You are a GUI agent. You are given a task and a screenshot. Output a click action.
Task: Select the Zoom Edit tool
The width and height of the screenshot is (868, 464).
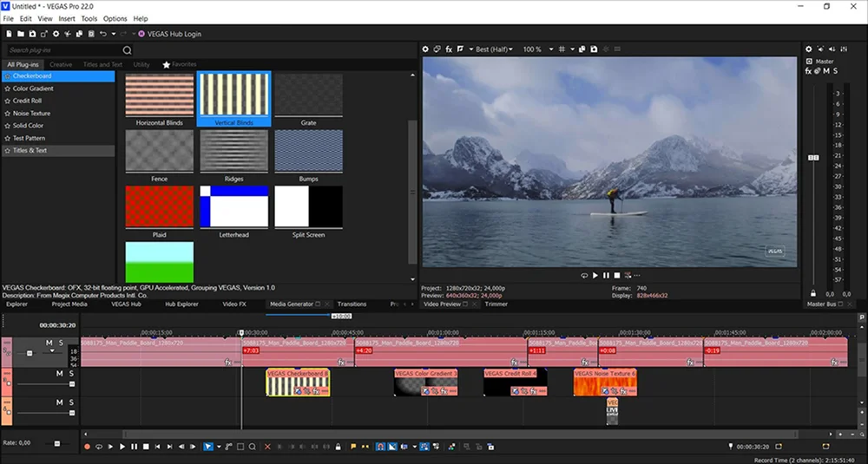252,447
